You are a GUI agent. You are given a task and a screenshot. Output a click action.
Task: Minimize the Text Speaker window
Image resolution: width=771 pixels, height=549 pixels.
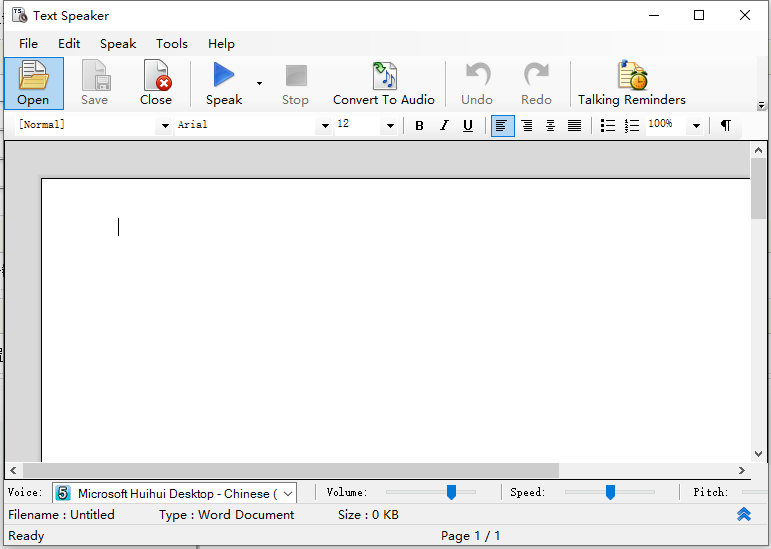[x=654, y=15]
